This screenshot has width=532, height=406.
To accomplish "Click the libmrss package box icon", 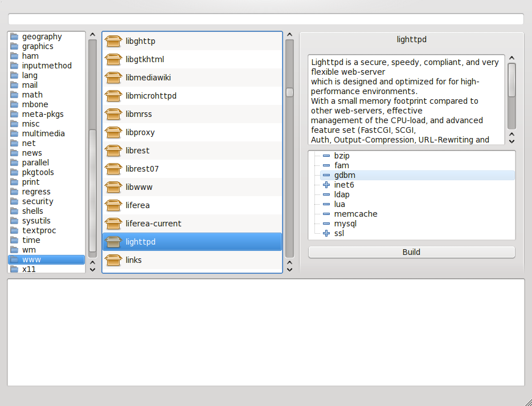I will pos(113,114).
